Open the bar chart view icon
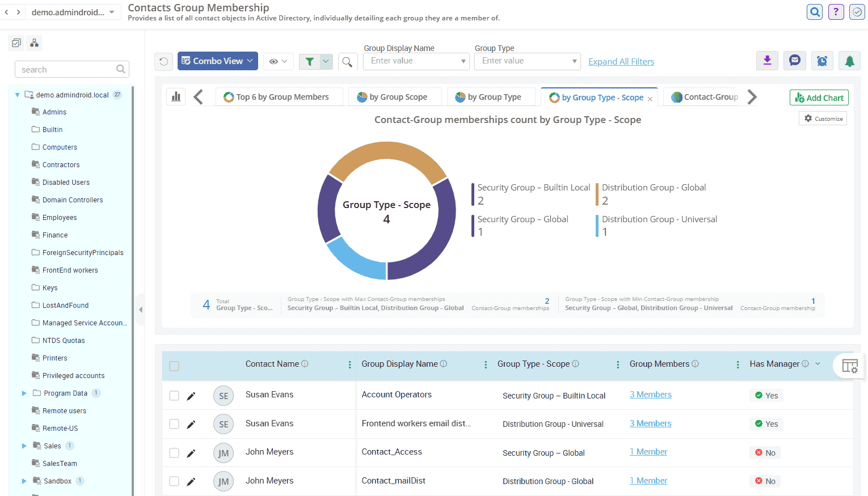This screenshot has width=868, height=496. [x=176, y=97]
